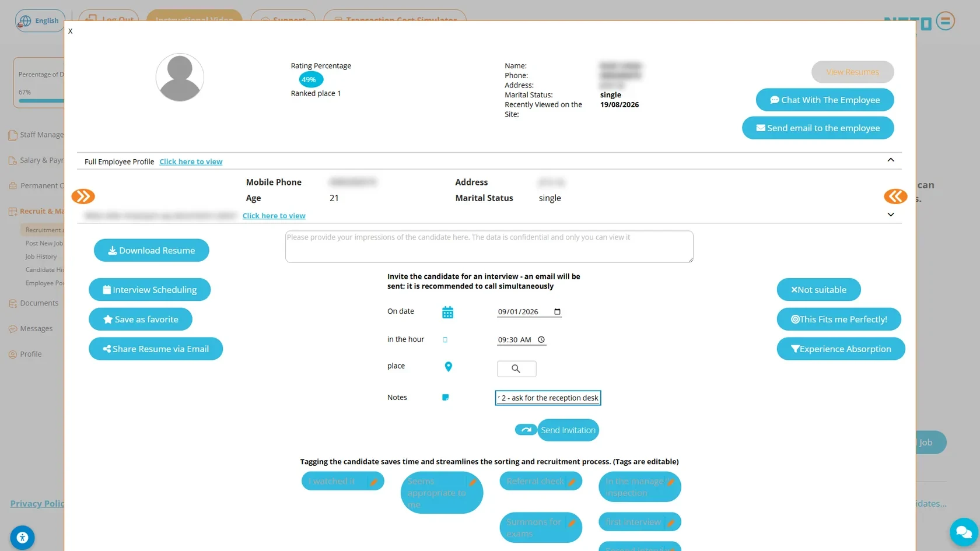The height and width of the screenshot is (551, 980).
Task: Click the note icon beside Notes
Action: pos(445,398)
